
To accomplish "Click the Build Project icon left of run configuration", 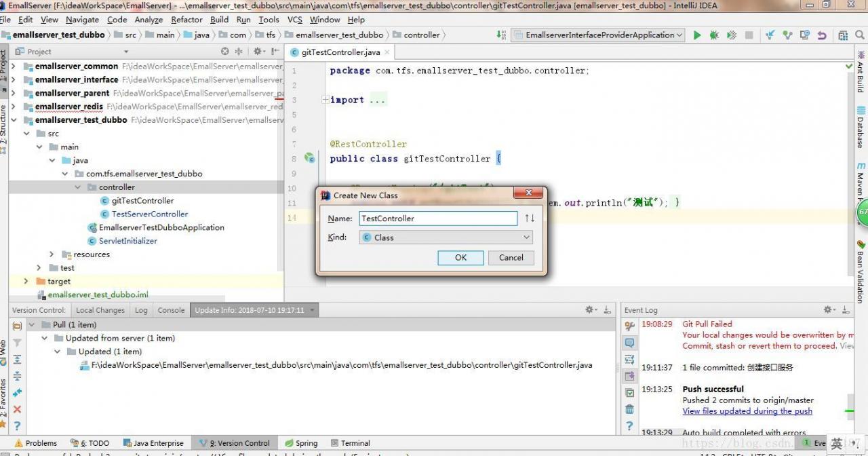I will (x=501, y=35).
